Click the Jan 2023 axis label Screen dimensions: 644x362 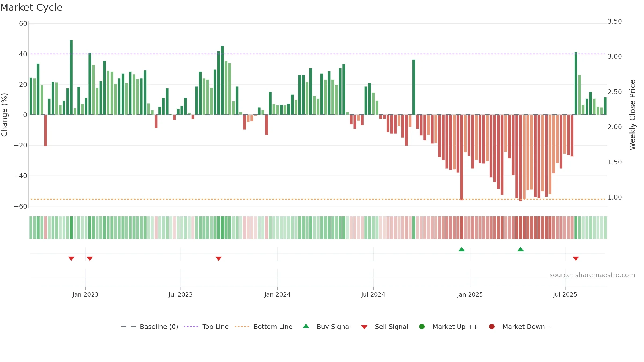[85, 295]
